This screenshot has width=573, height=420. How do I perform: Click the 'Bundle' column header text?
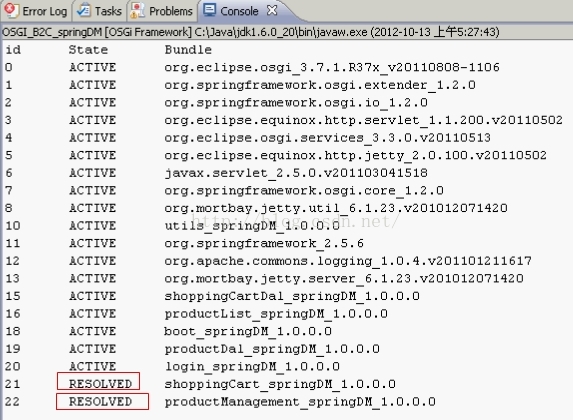coord(188,49)
